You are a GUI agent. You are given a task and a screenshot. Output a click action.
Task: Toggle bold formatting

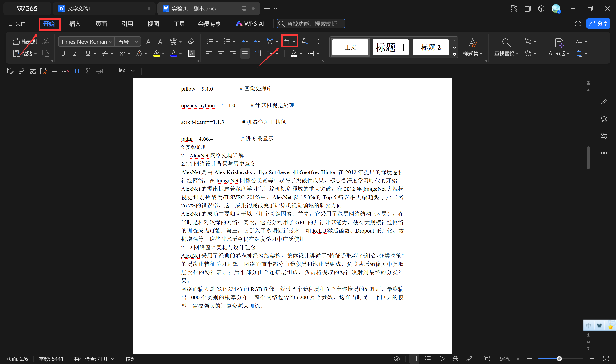click(x=63, y=53)
